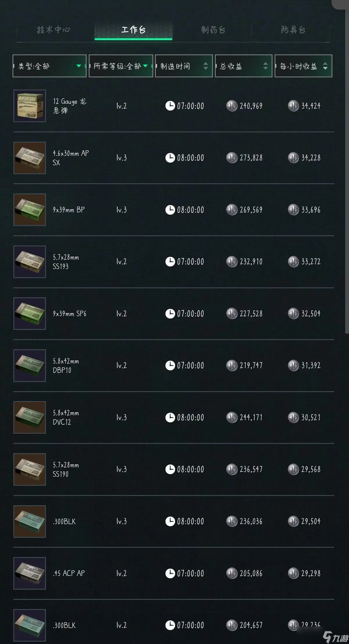Click the 9x39mm SP6 recipe name
The height and width of the screenshot is (644, 349).
70,314
